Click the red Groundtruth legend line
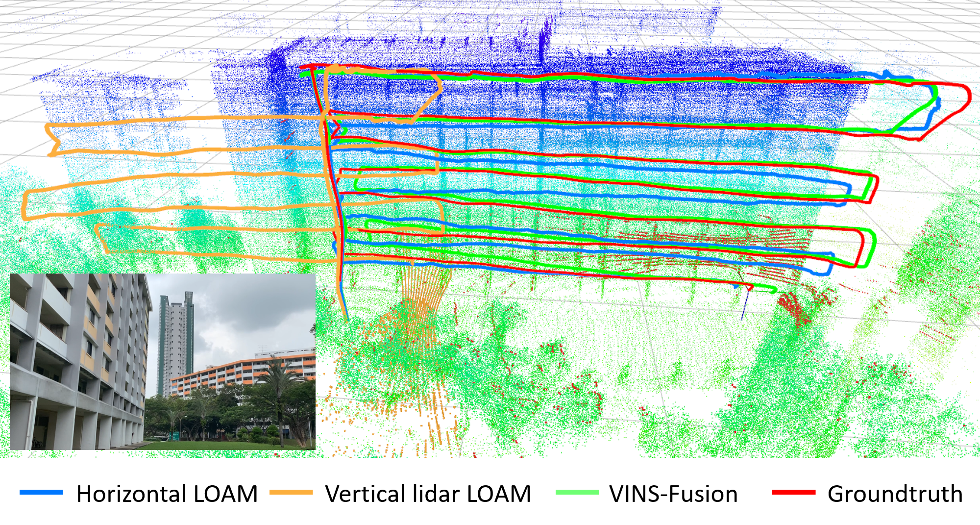980x525 pixels. [793, 492]
